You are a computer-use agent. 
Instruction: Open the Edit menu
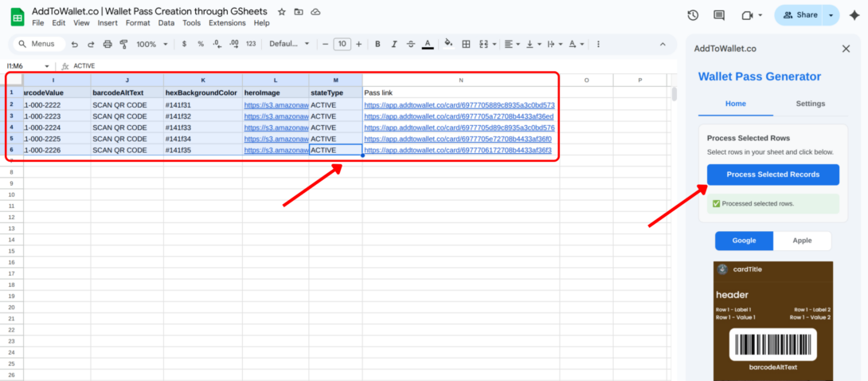pos(59,23)
